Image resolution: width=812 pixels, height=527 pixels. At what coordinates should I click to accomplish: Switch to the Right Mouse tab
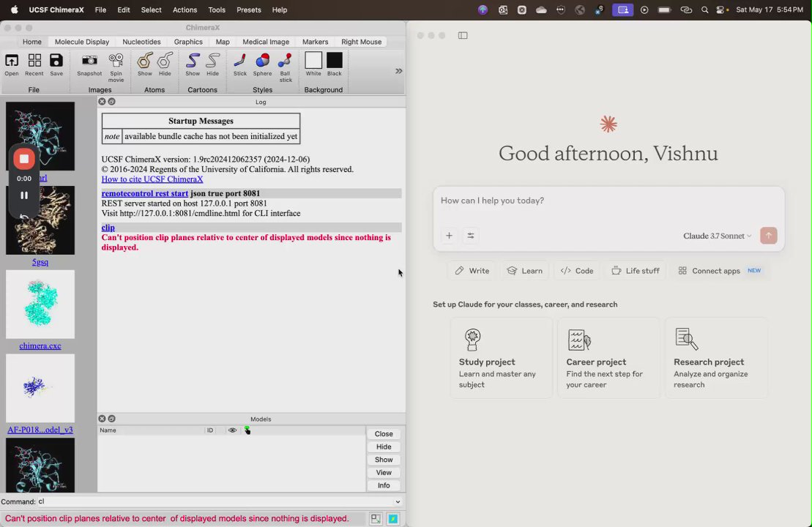(x=362, y=42)
